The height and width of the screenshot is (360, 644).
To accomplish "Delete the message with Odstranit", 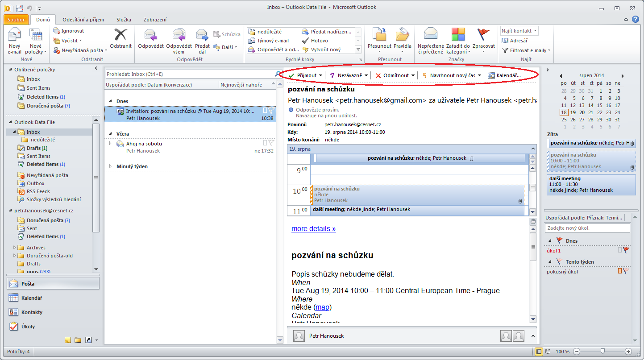I will (x=120, y=38).
